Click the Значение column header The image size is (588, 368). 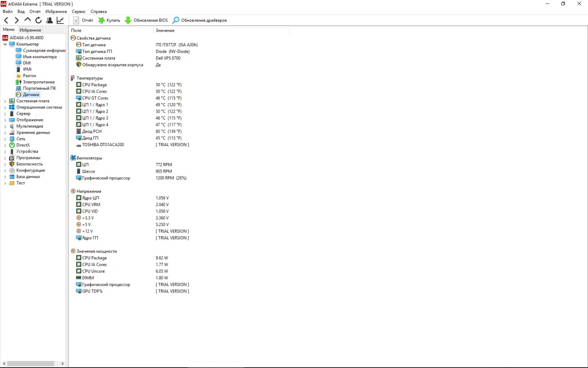(x=222, y=31)
